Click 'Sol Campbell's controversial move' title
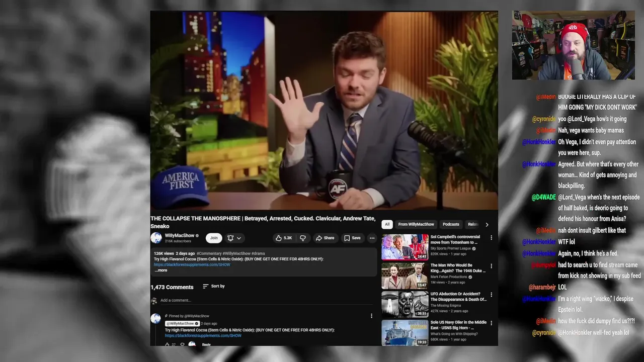 click(455, 239)
